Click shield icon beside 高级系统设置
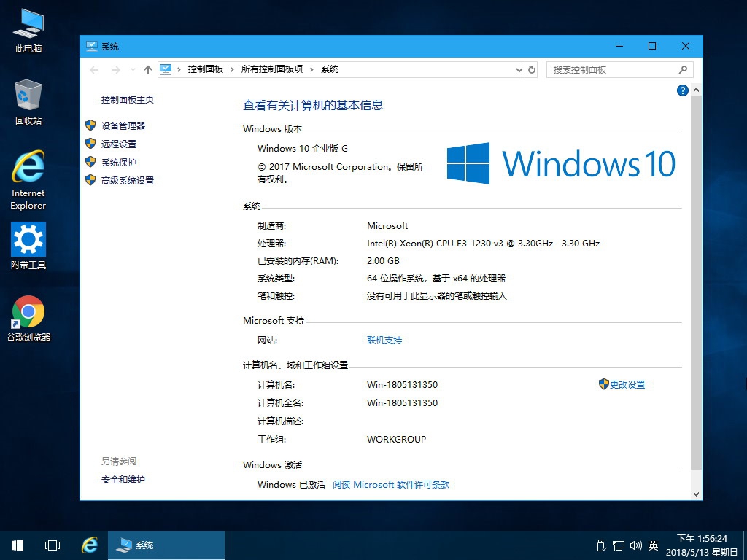 90,180
